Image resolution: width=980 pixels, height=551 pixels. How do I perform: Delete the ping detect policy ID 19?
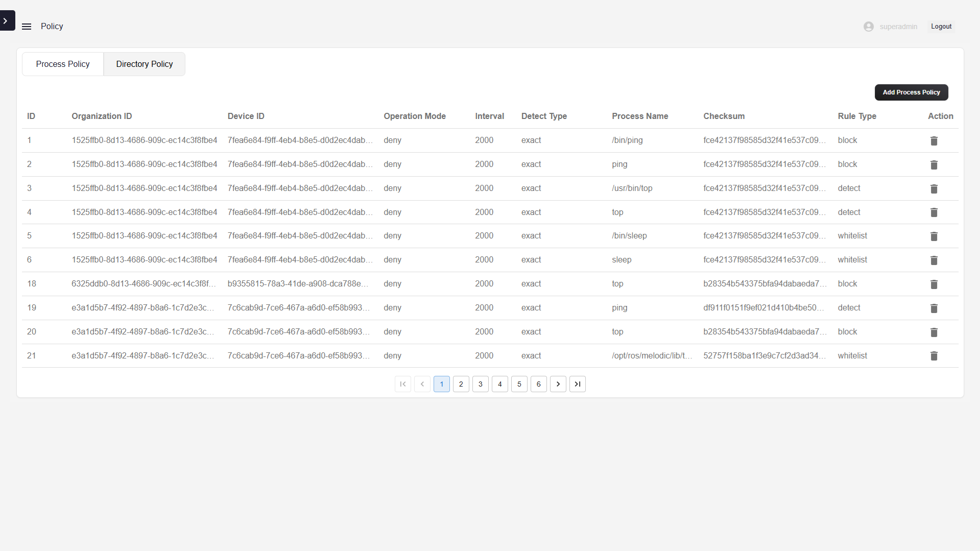pos(934,308)
